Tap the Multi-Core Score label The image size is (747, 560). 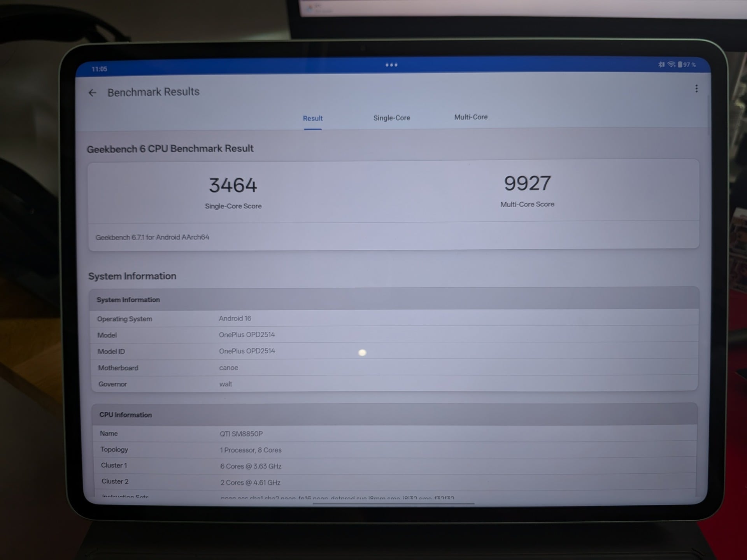click(527, 204)
